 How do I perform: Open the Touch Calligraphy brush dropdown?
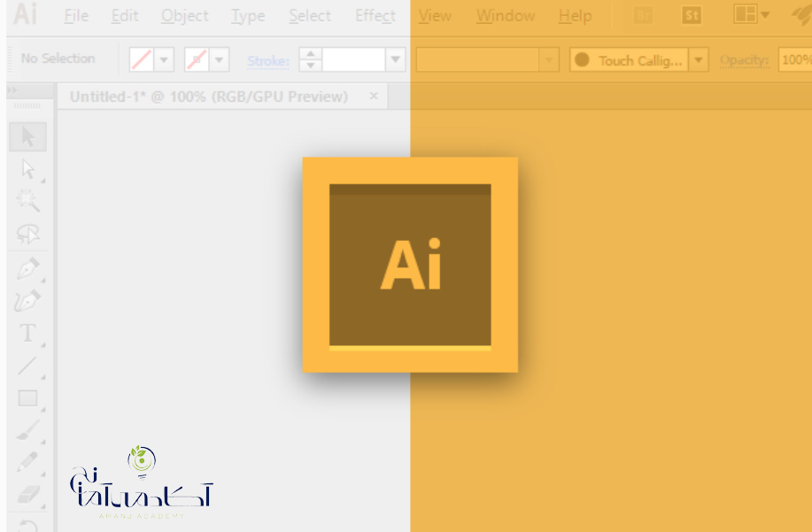[699, 60]
